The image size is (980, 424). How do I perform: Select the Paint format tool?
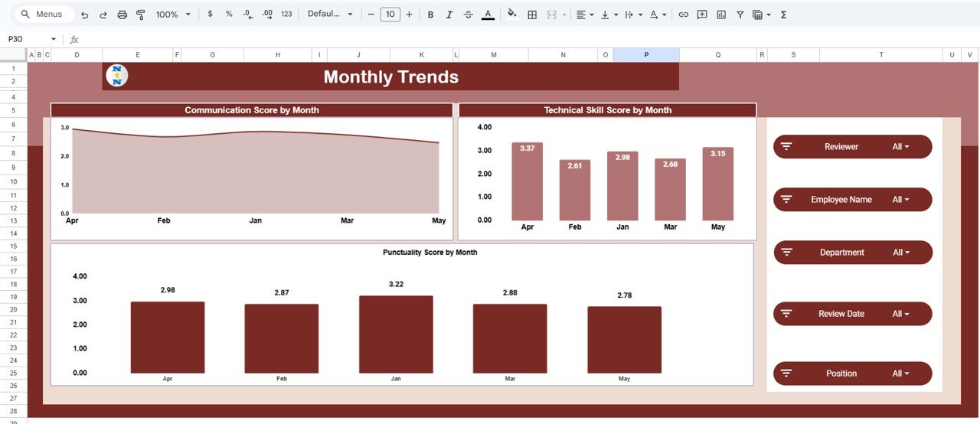coord(141,15)
